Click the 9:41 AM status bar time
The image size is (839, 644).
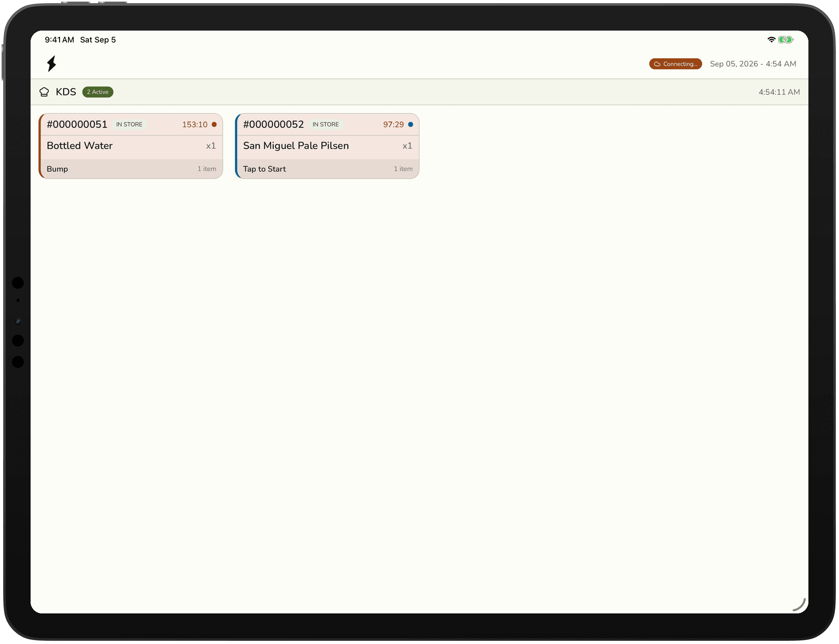(x=60, y=40)
